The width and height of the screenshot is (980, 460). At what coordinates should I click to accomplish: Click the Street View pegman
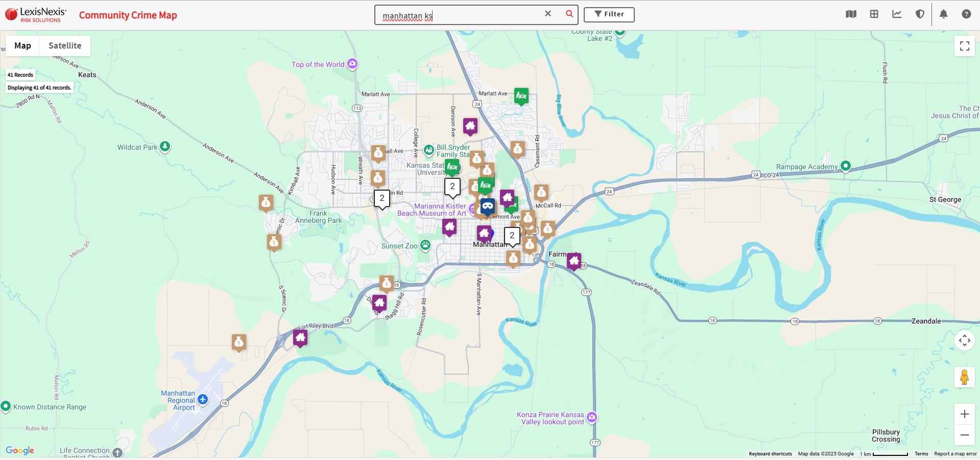coord(964,377)
